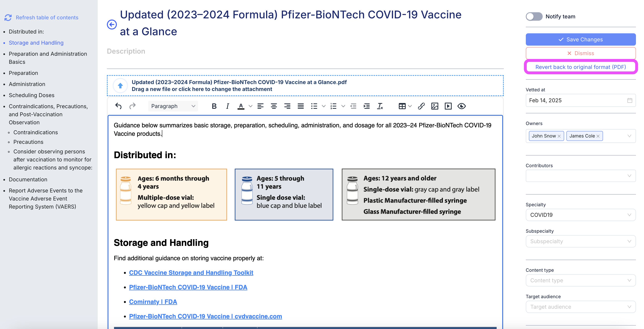
Task: Click the upload attachment arrow icon
Action: click(120, 86)
